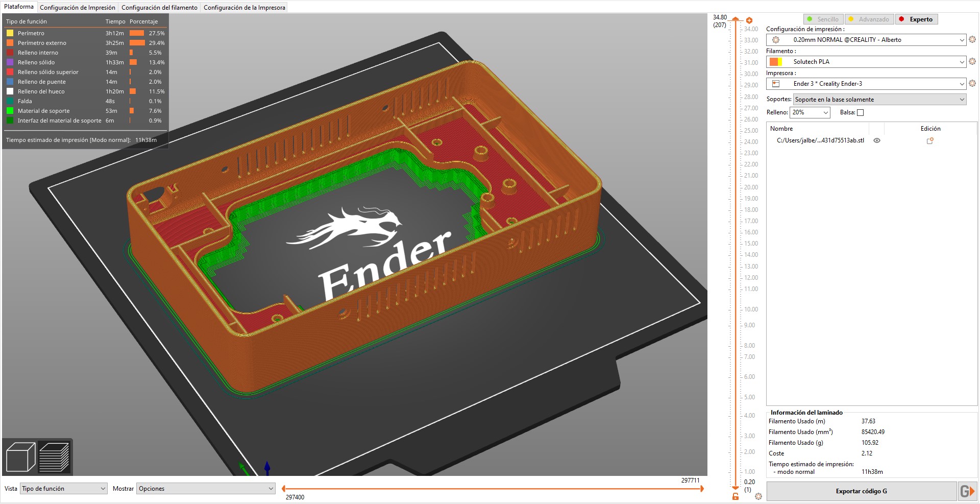Click the edit icon for the STL object

[930, 141]
